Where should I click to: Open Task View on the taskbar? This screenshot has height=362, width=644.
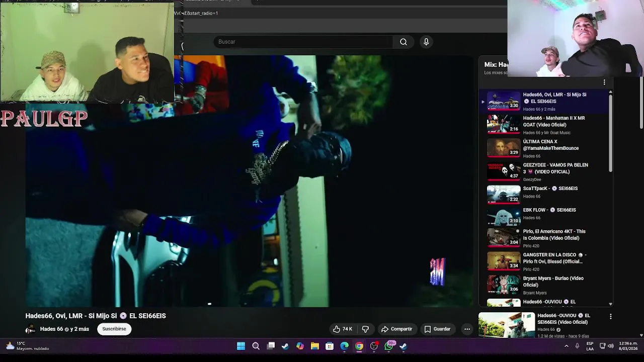coord(271,346)
